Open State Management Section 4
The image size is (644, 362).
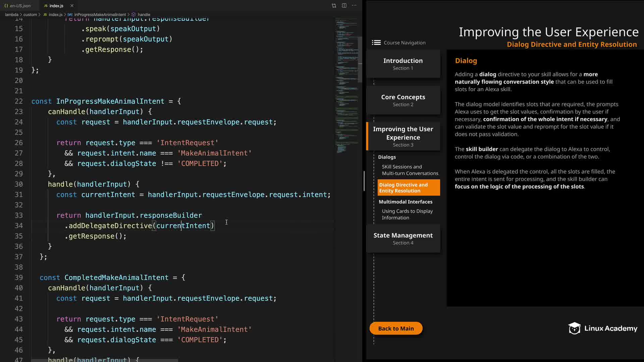pyautogui.click(x=403, y=238)
